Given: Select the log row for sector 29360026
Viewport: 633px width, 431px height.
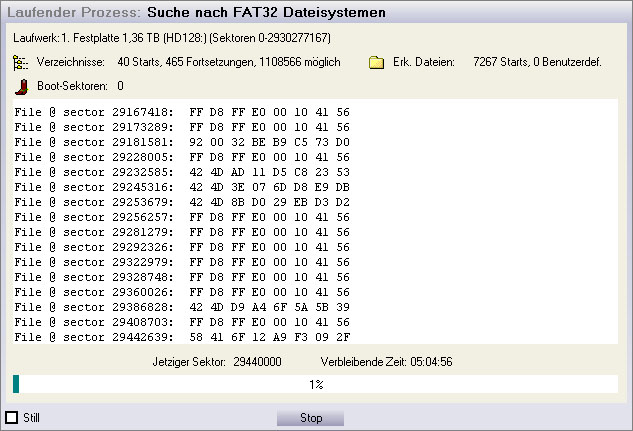Looking at the screenshot, I should (182, 292).
